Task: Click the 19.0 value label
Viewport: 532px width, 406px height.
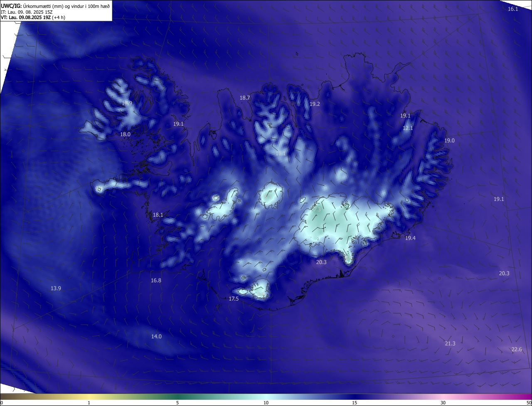Action: [x=449, y=141]
